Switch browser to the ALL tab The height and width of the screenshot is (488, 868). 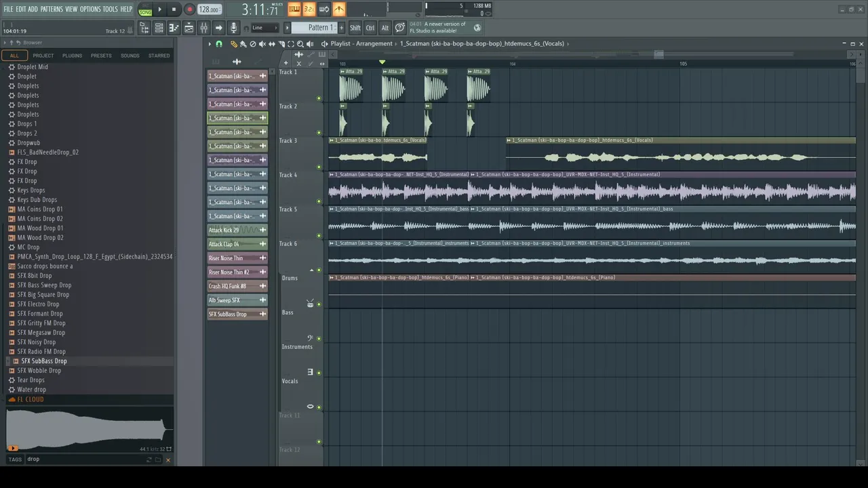coord(14,56)
